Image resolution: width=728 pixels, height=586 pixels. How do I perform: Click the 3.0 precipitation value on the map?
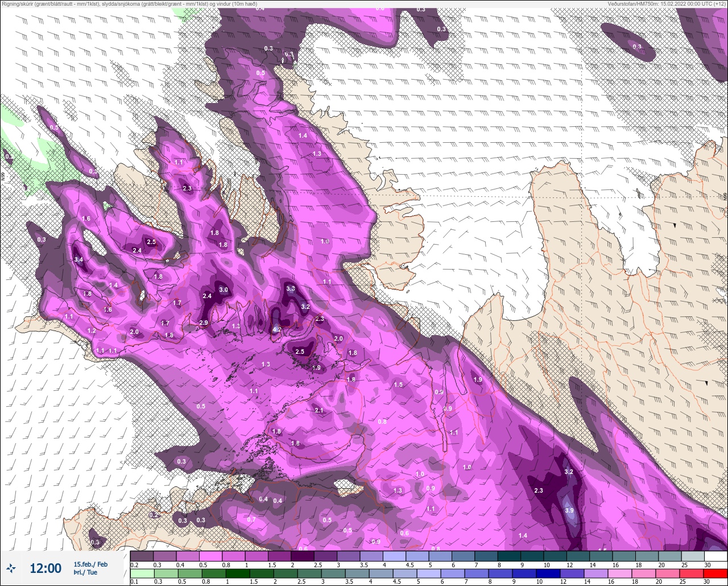(224, 290)
